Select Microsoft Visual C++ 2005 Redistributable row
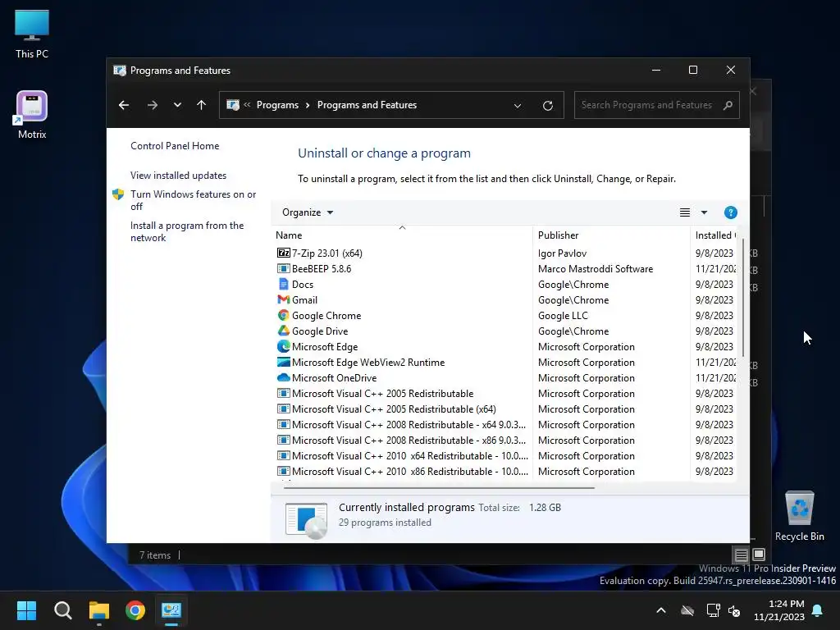Viewport: 840px width, 630px height. click(504, 393)
